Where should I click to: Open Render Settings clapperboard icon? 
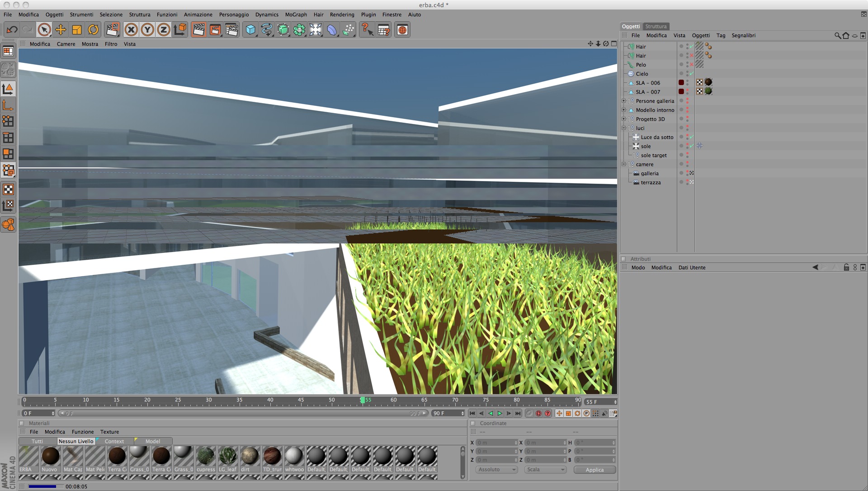pyautogui.click(x=231, y=30)
